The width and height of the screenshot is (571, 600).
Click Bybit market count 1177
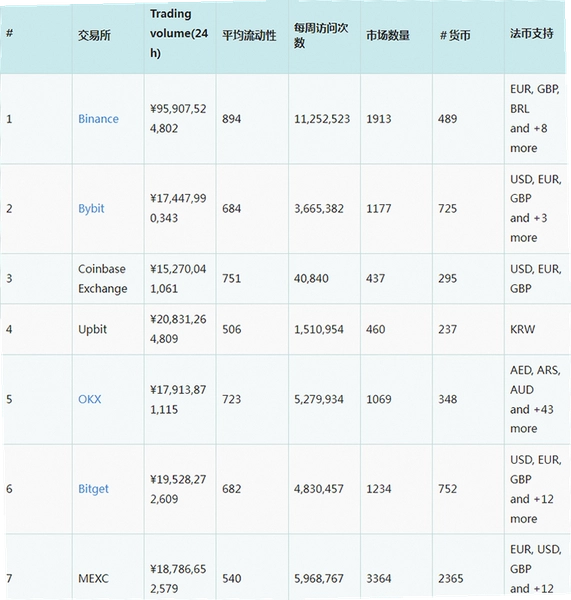[x=378, y=209]
